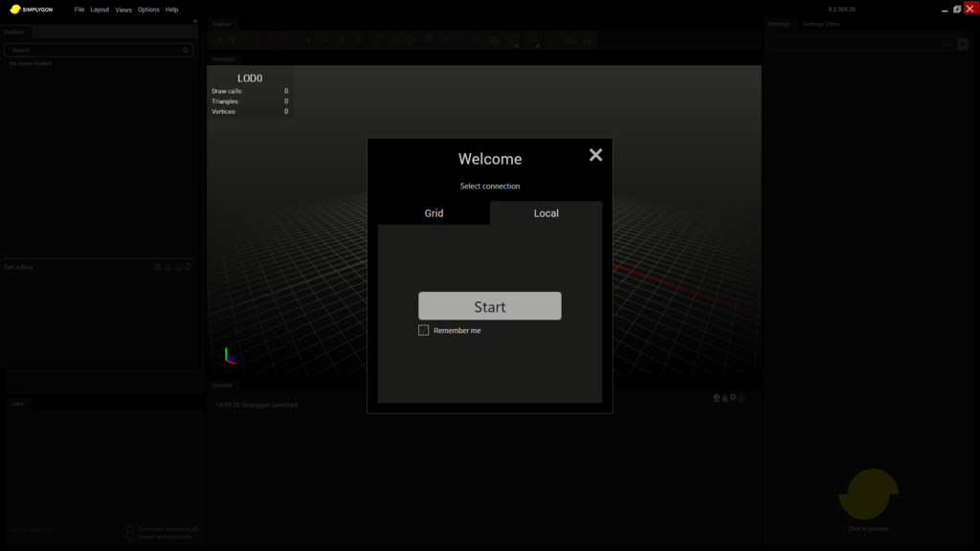Select the Outliner panel tab

13,32
